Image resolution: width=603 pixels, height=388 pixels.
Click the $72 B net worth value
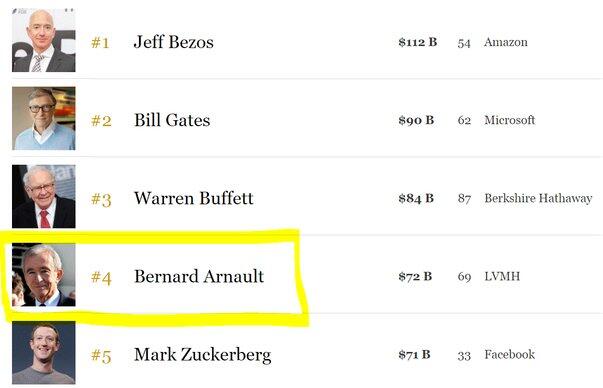tap(415, 276)
